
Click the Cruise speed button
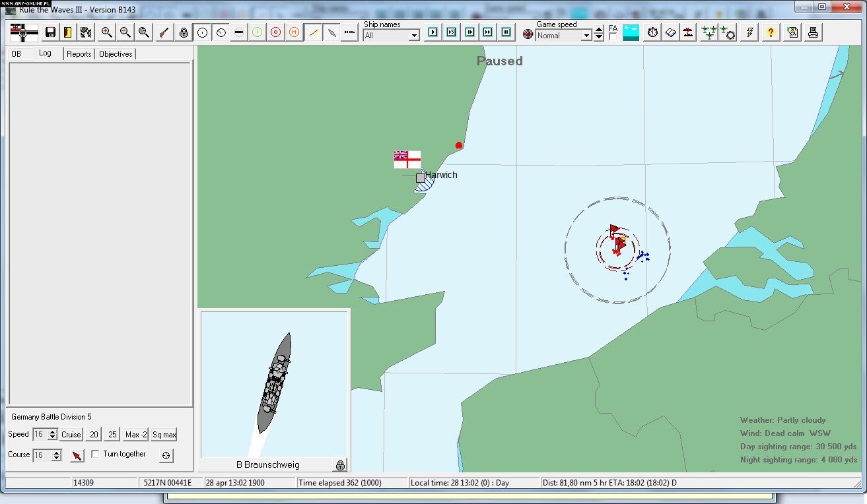point(70,435)
